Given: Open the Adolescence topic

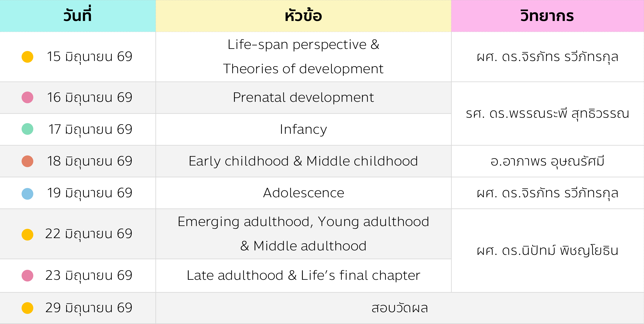Looking at the screenshot, I should click(x=303, y=193).
